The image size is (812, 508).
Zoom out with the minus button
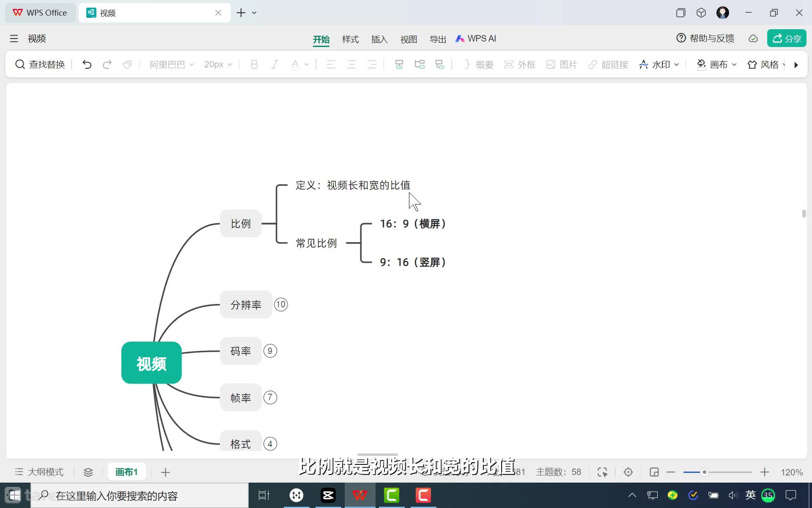[x=671, y=472]
